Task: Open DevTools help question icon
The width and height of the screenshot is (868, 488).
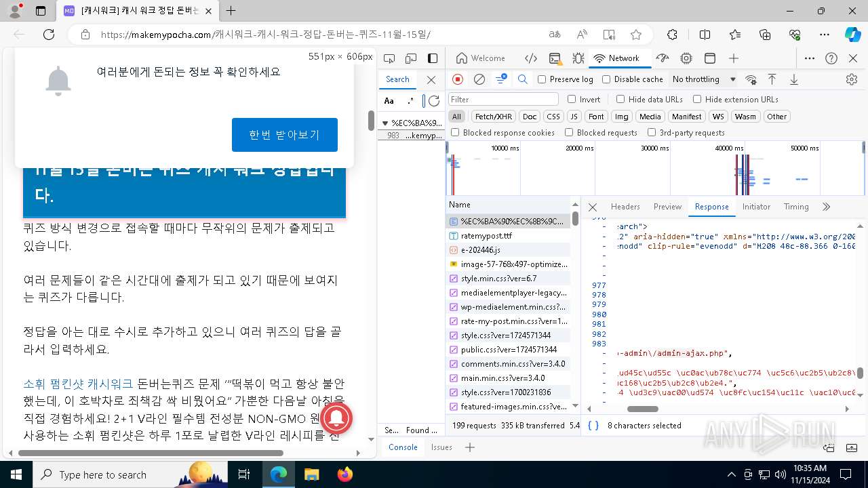Action: [x=831, y=58]
